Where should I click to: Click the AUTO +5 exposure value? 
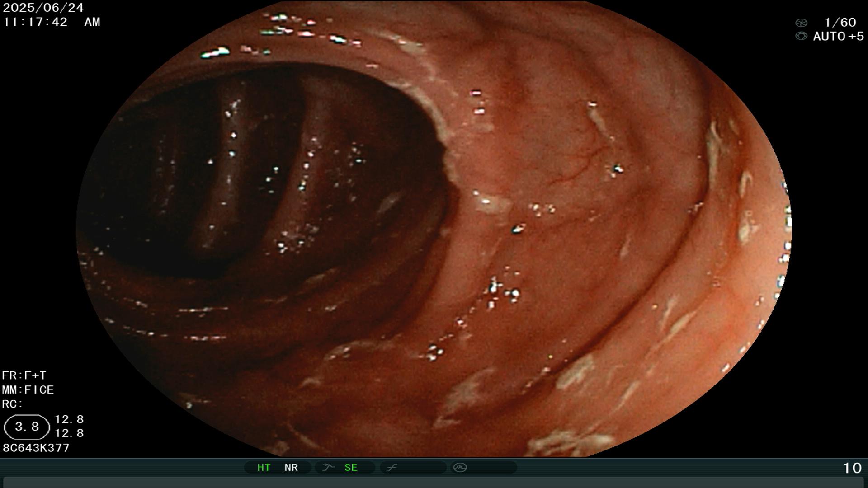click(x=838, y=37)
